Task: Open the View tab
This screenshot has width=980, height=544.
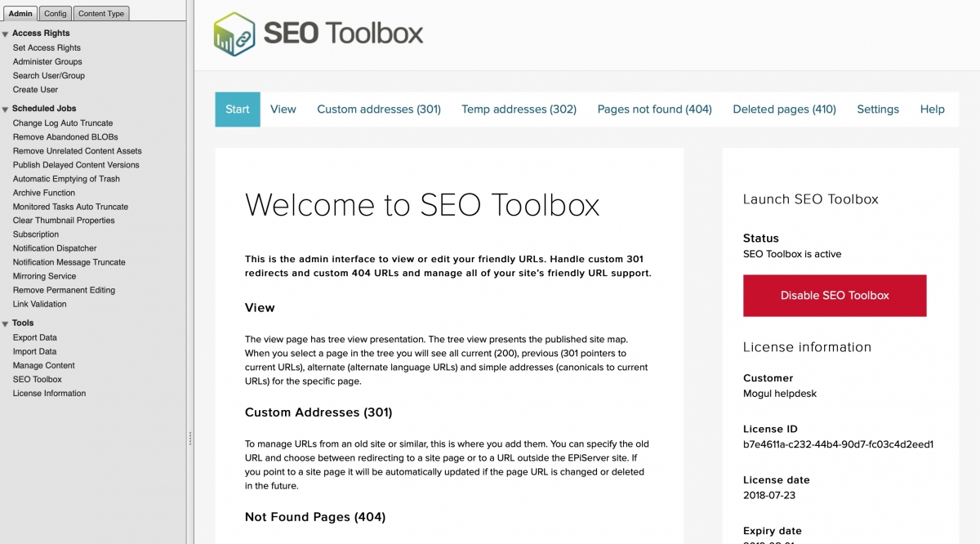Action: pos(283,108)
